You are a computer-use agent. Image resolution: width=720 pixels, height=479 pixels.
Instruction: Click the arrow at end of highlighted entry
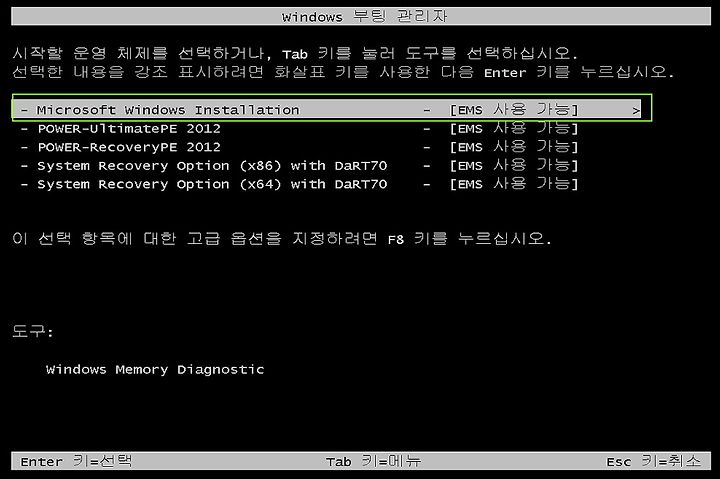[636, 110]
